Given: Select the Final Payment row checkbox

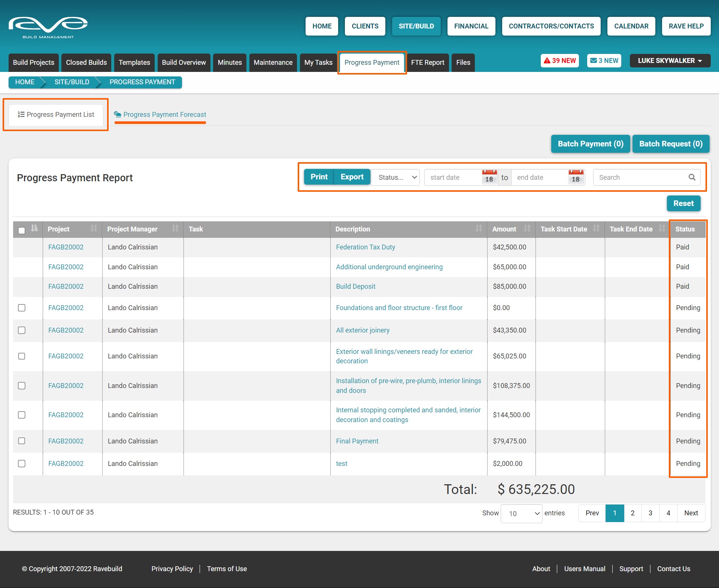Looking at the screenshot, I should coord(22,441).
